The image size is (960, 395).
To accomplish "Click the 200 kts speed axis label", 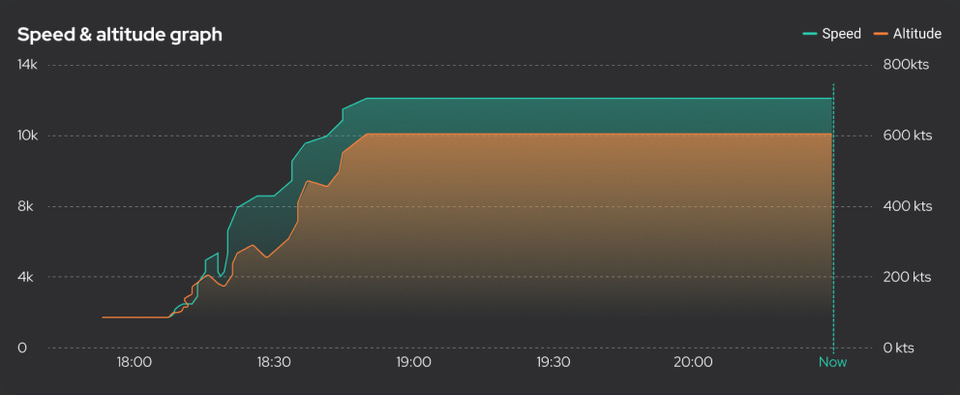I will pyautogui.click(x=907, y=277).
